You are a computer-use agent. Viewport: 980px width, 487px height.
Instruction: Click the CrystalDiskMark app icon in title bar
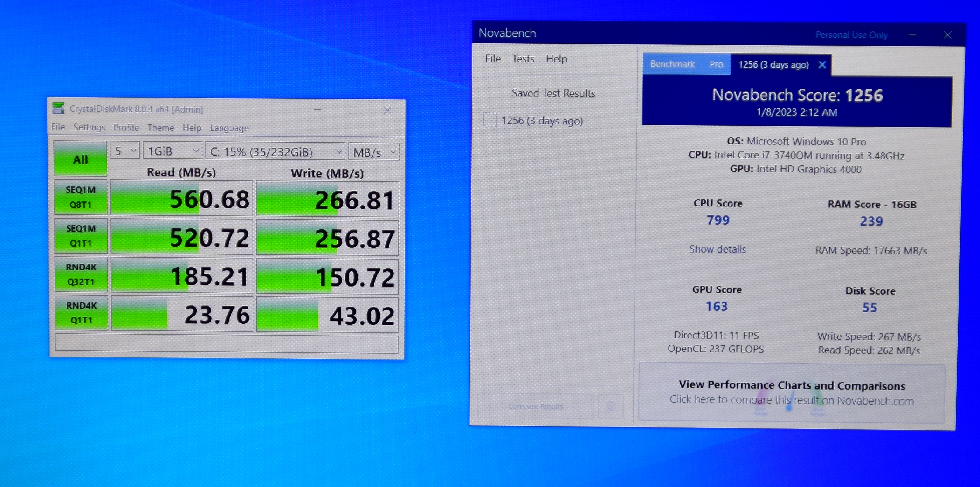(x=58, y=109)
